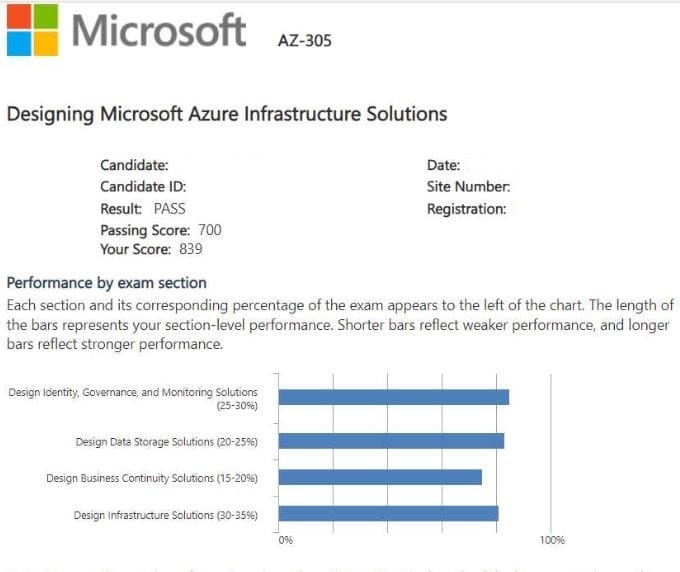Click the 100% axis label
Image resolution: width=680 pixels, height=572 pixels.
tap(552, 540)
